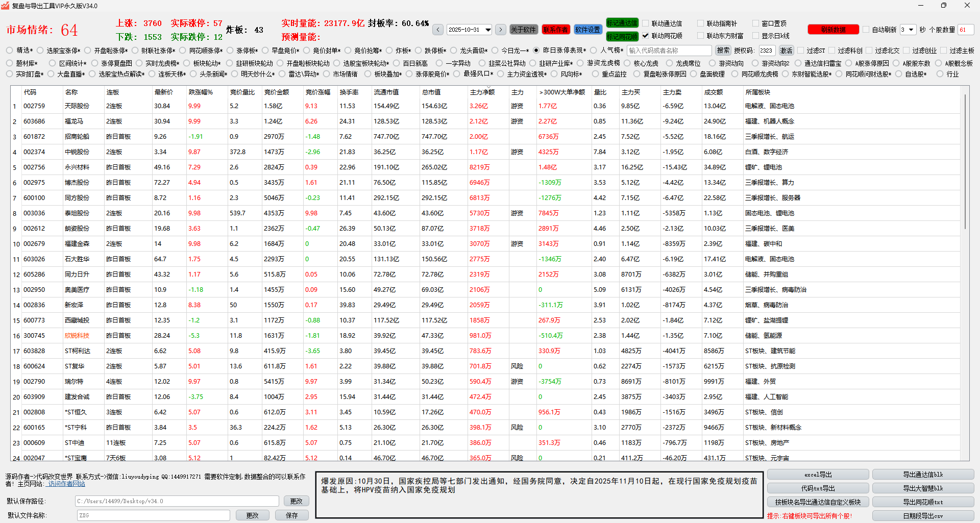This screenshot has width=980, height=523.
Task: Select the A股涨停原因 radio option
Action: tap(849, 63)
